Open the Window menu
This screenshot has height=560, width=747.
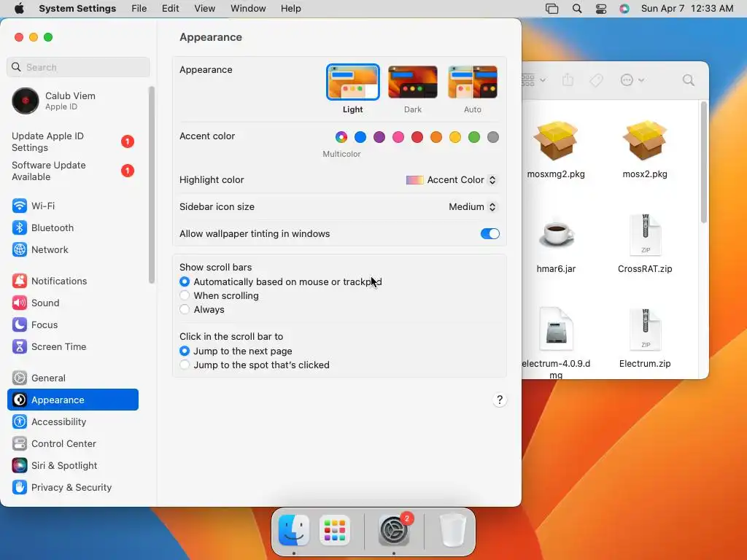click(x=248, y=9)
